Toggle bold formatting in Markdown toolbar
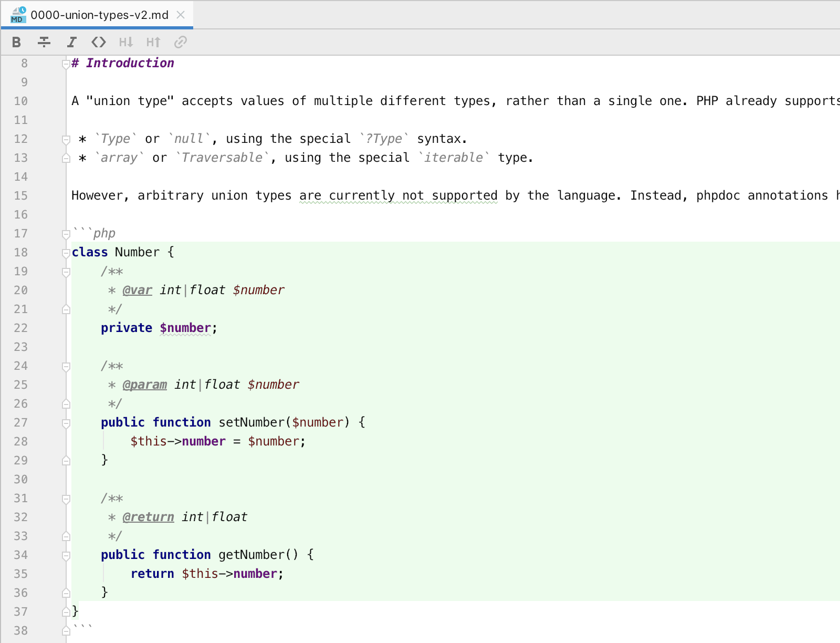This screenshot has height=643, width=840. pos(16,42)
